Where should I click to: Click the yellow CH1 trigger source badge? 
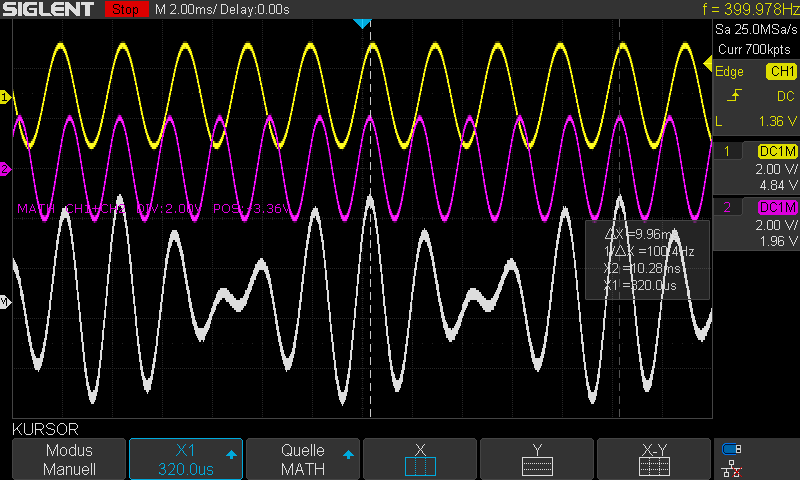781,71
